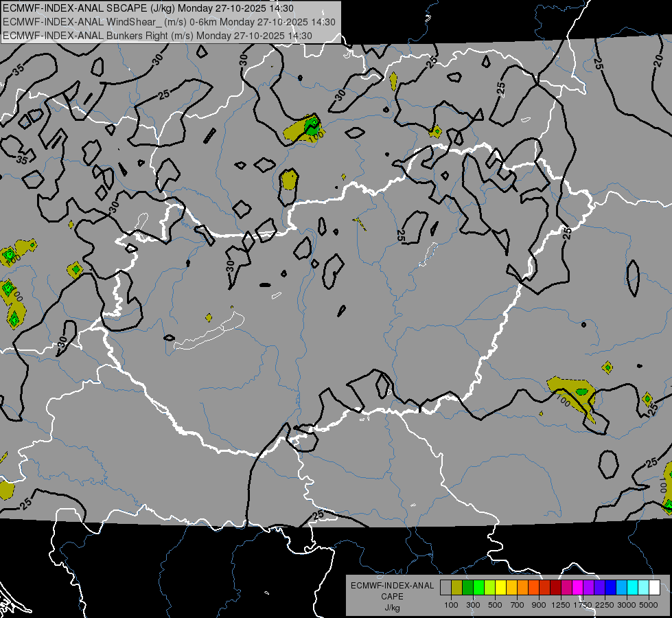
Task: Click the olive CAPE legend swatch
Action: pos(456,588)
